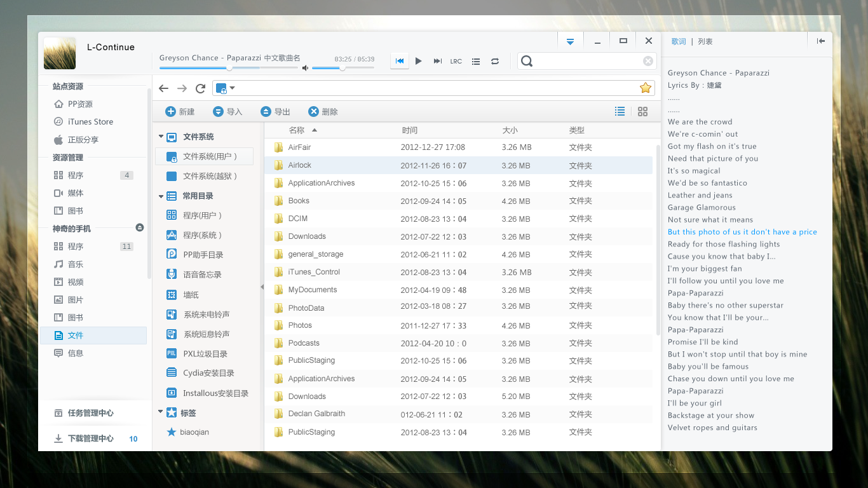Click the file list vertical scrollbar
Viewport: 868px width, 488px height.
tap(658, 240)
